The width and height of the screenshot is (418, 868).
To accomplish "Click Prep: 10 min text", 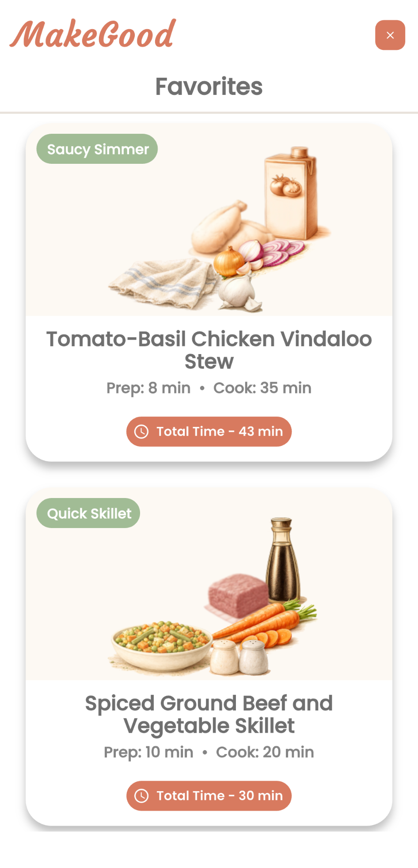I will [x=148, y=752].
